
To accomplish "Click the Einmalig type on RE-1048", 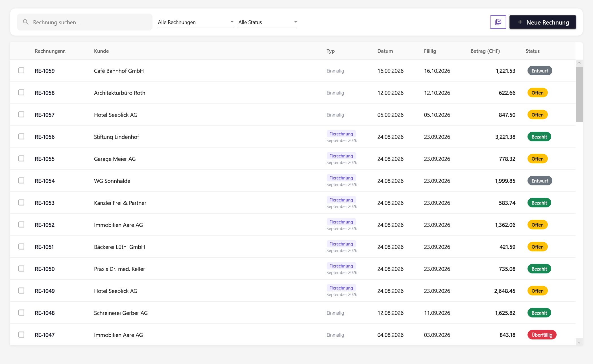I will [335, 313].
